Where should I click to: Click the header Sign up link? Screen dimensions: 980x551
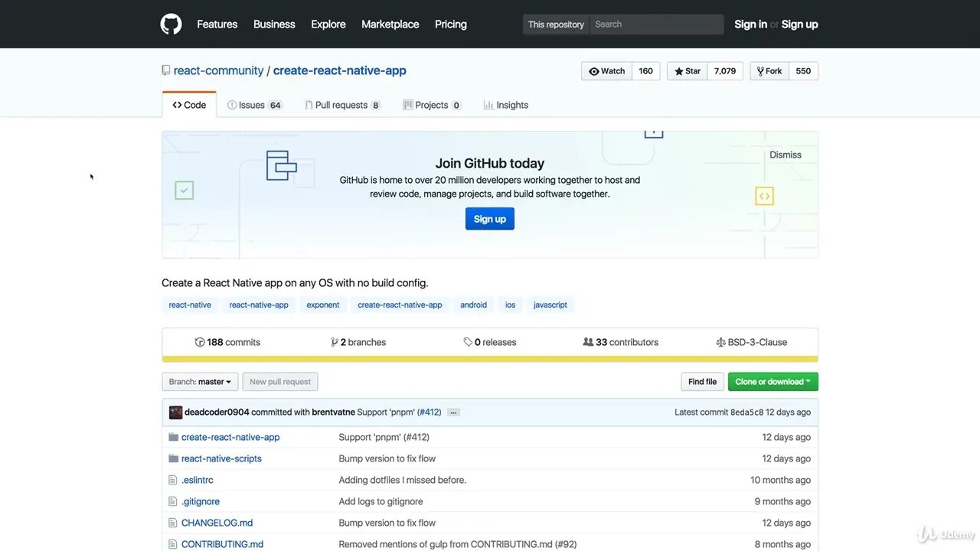[800, 24]
